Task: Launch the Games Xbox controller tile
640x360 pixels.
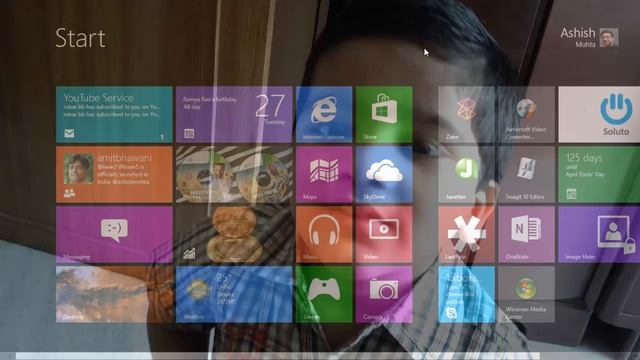Action: point(324,294)
